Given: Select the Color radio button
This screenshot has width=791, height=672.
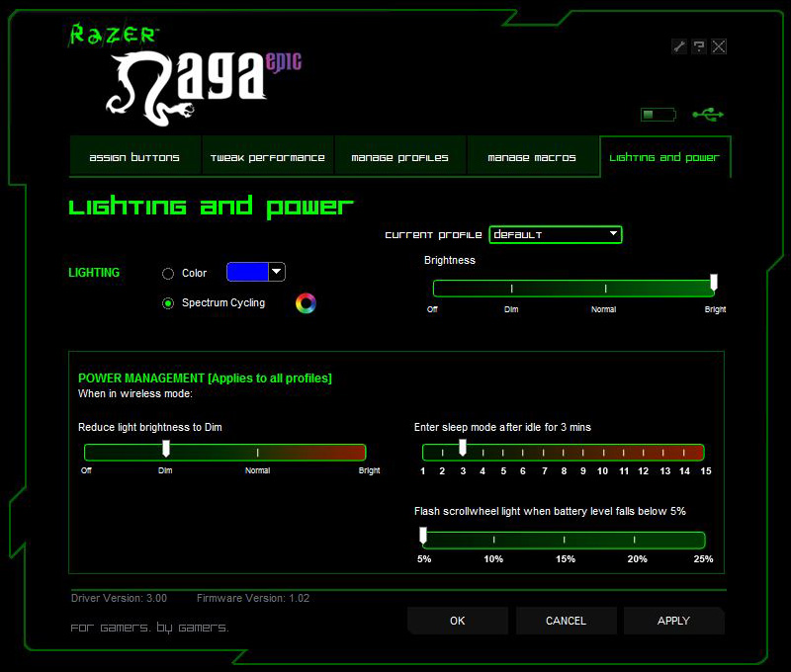Looking at the screenshot, I should point(168,273).
